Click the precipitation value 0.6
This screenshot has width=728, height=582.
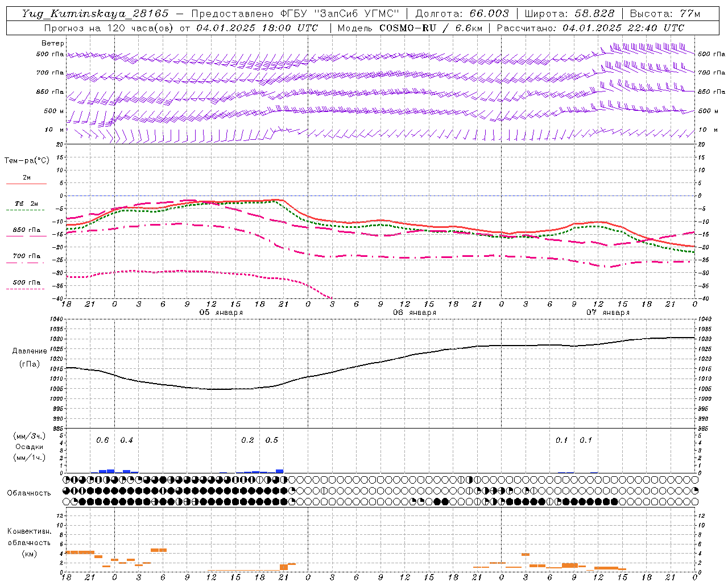[x=102, y=440]
